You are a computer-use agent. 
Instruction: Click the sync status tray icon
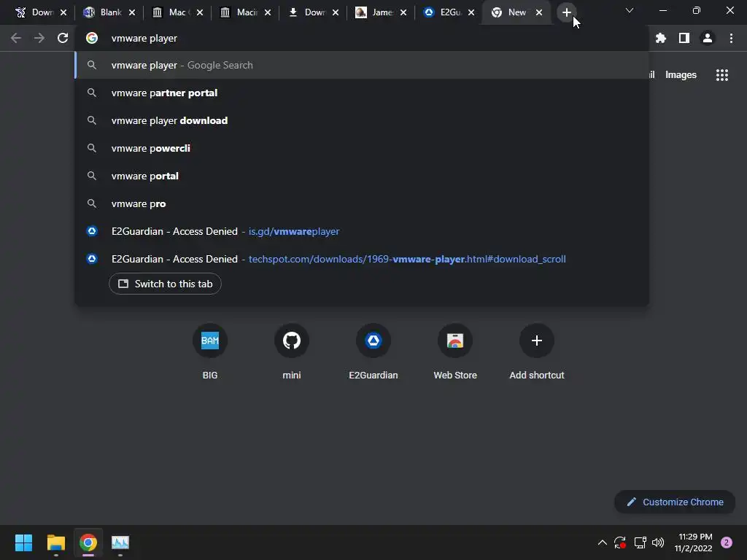(620, 542)
